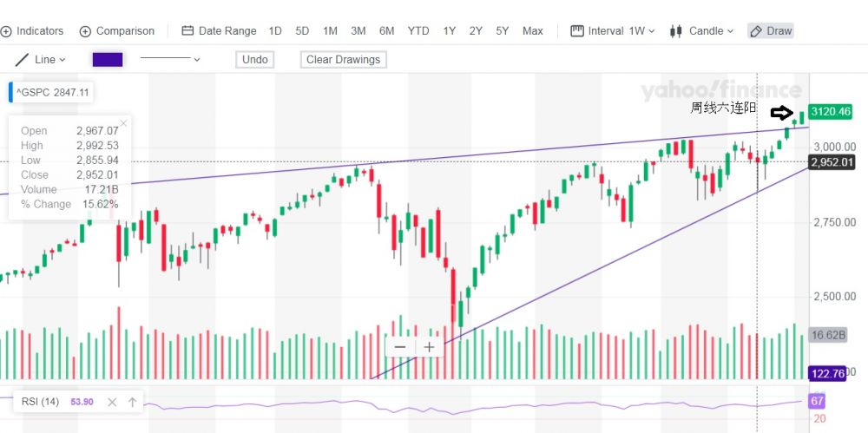Switch to the YTD range

click(418, 31)
